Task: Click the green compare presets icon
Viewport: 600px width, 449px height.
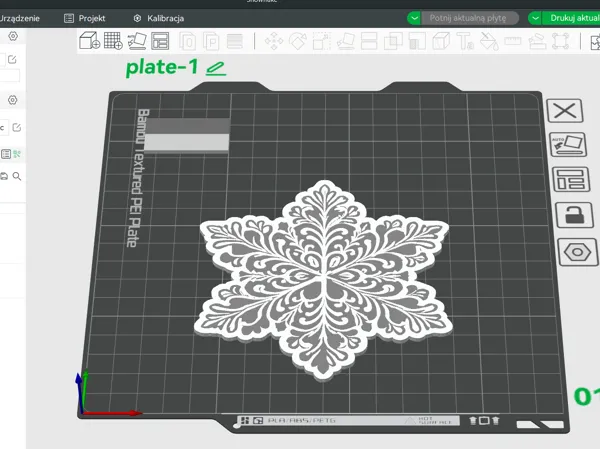Action: coord(17,154)
